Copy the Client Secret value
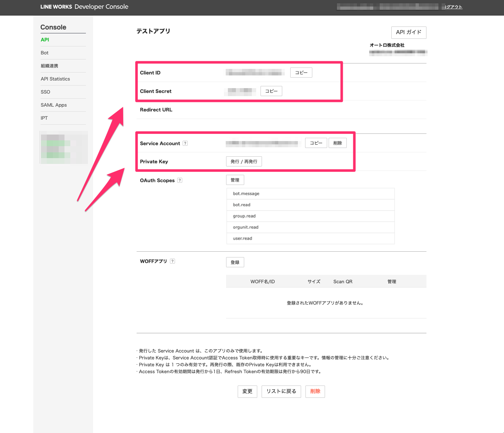504x433 pixels. pyautogui.click(x=271, y=91)
